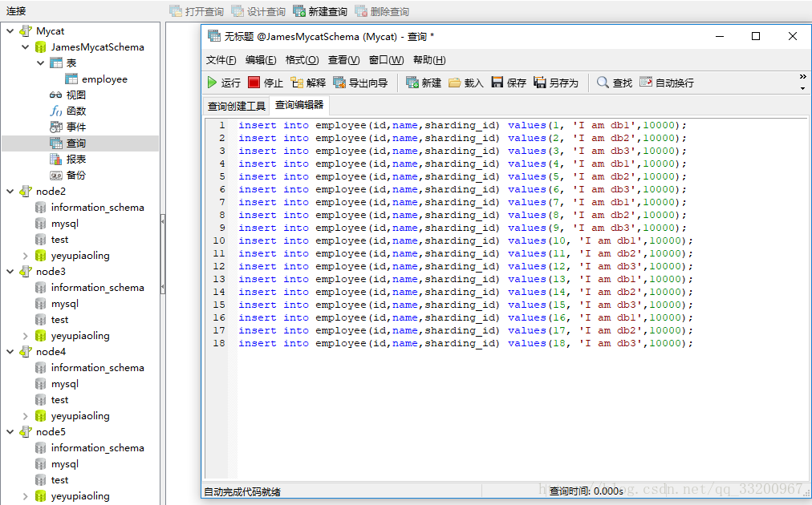Open the 文件(F) menu

coord(221,60)
